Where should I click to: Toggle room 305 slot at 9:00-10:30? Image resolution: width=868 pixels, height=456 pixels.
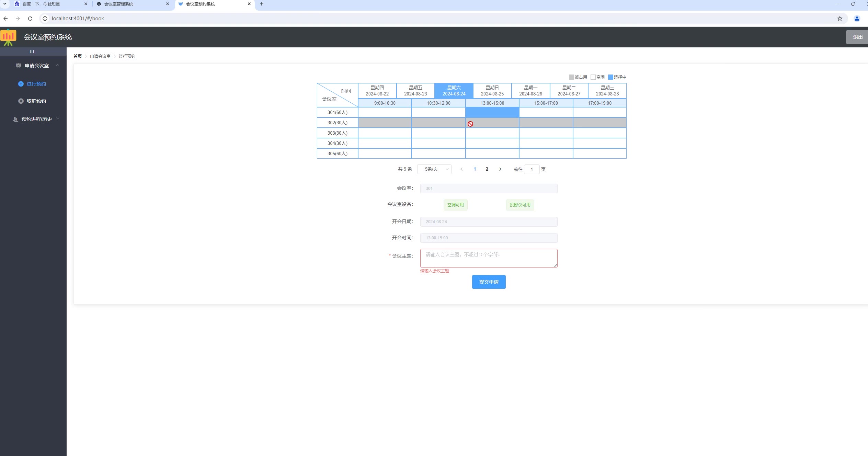tap(385, 153)
